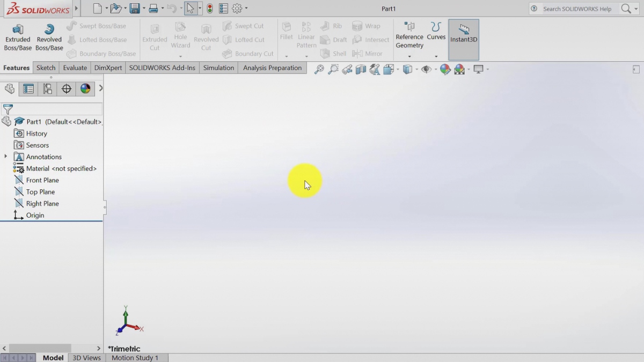Expand SOLIDWORKS menu arrow beside logo
This screenshot has width=644, height=362.
point(76,9)
